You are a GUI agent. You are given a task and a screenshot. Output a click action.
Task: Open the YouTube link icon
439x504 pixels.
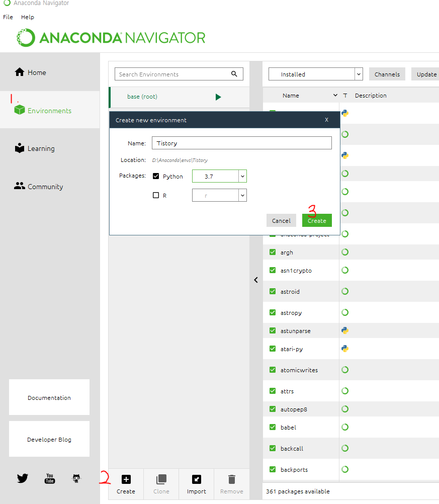coord(49,478)
